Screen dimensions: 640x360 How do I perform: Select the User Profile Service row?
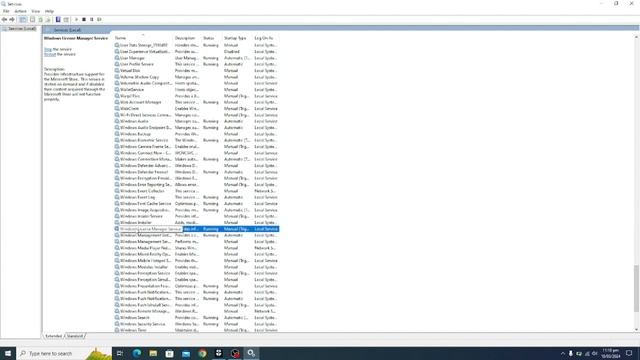(x=196, y=64)
